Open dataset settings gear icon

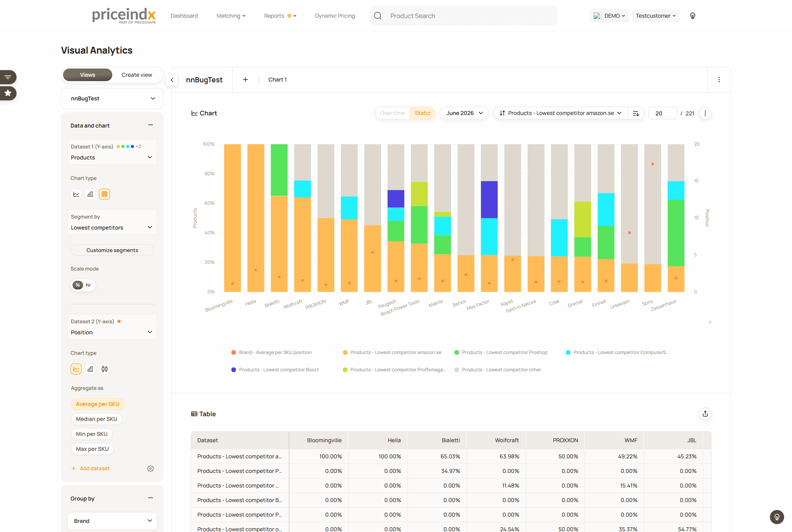151,469
